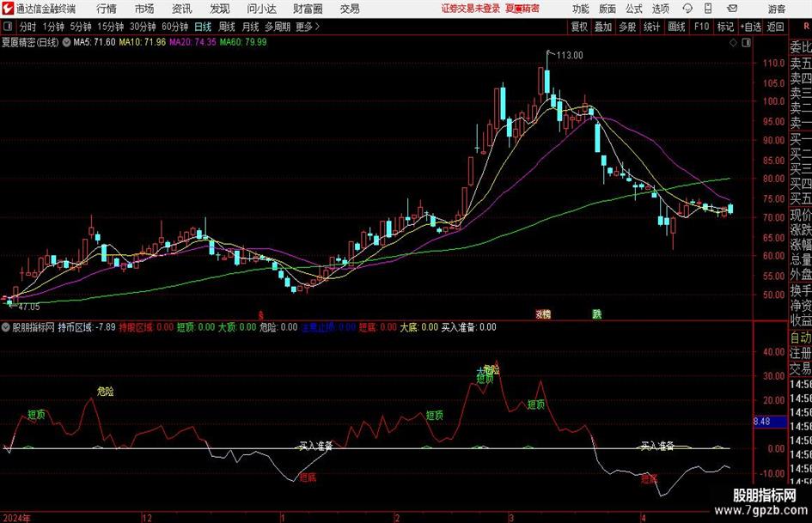Image resolution: width=812 pixels, height=523 pixels.
Task: Switch to 周线 weekly tab
Action: coord(227,27)
